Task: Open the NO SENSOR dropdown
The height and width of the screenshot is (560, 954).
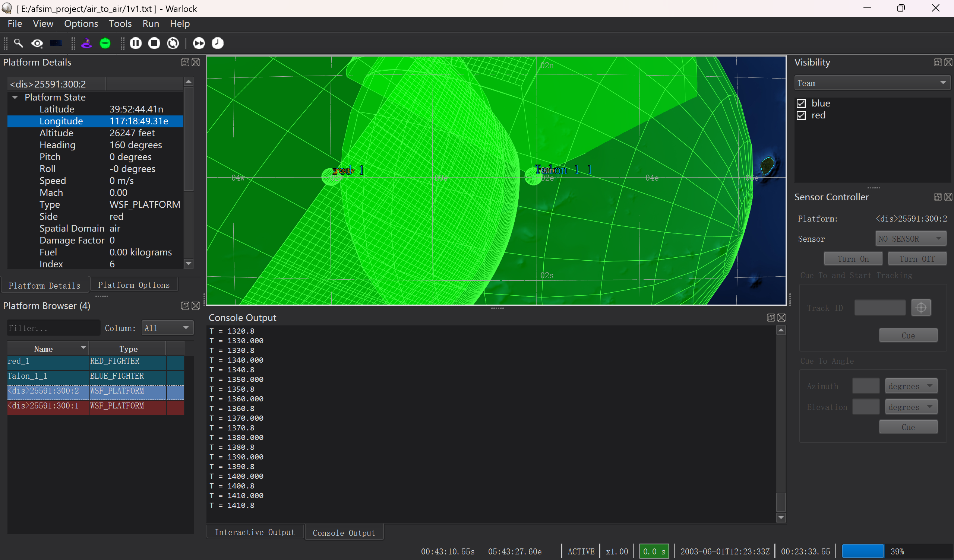Action: (910, 239)
